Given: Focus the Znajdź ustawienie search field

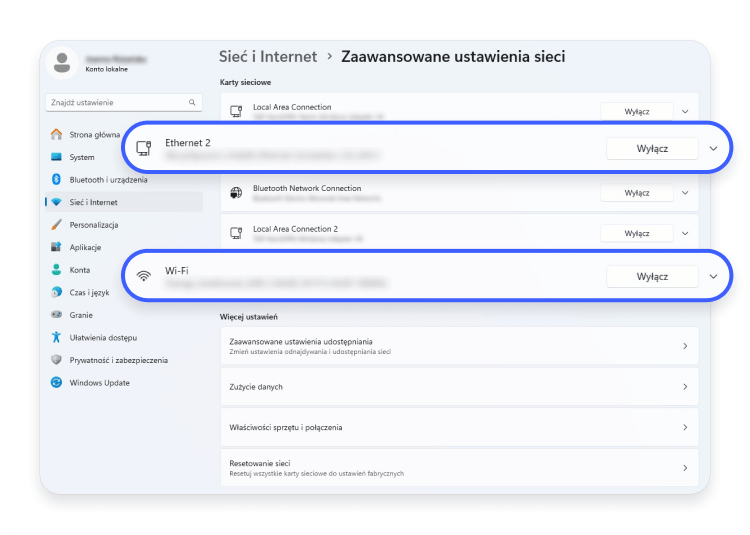Looking at the screenshot, I should tap(124, 102).
